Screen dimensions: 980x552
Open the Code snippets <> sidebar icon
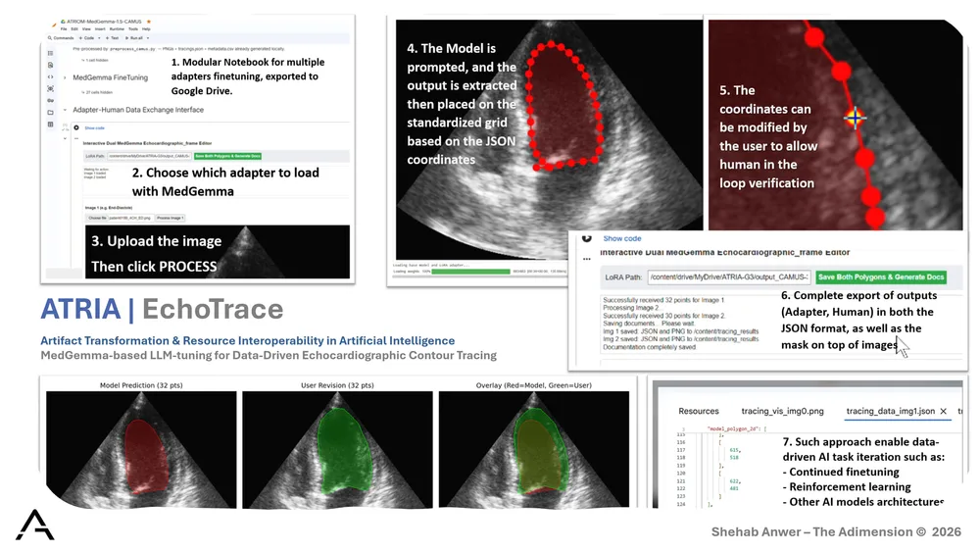pos(51,76)
